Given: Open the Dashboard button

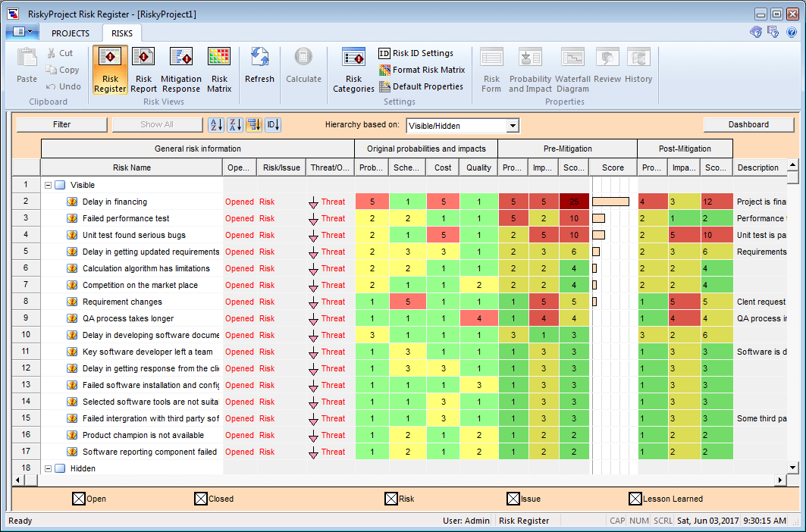Looking at the screenshot, I should 748,125.
